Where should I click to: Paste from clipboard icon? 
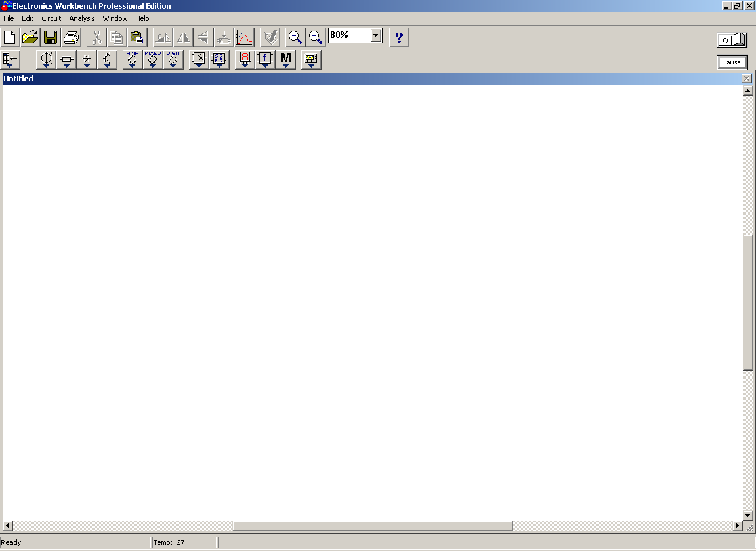coord(137,37)
